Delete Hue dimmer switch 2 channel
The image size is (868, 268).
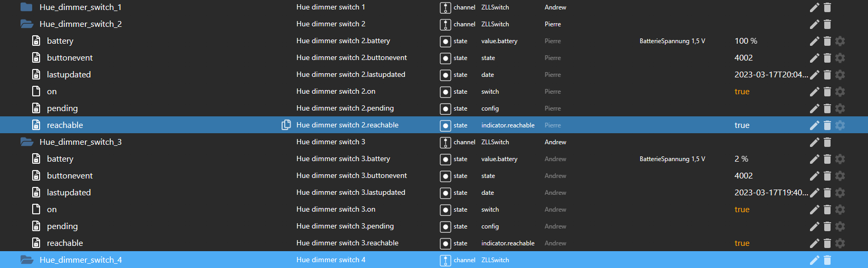[827, 24]
